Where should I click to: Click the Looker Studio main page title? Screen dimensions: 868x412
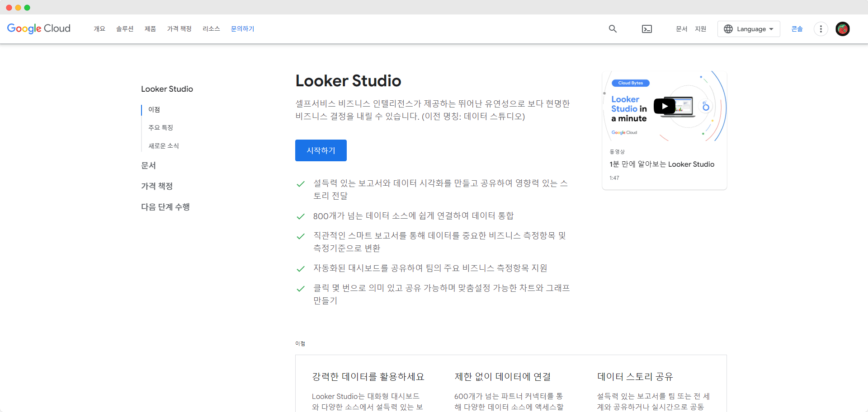tap(348, 81)
